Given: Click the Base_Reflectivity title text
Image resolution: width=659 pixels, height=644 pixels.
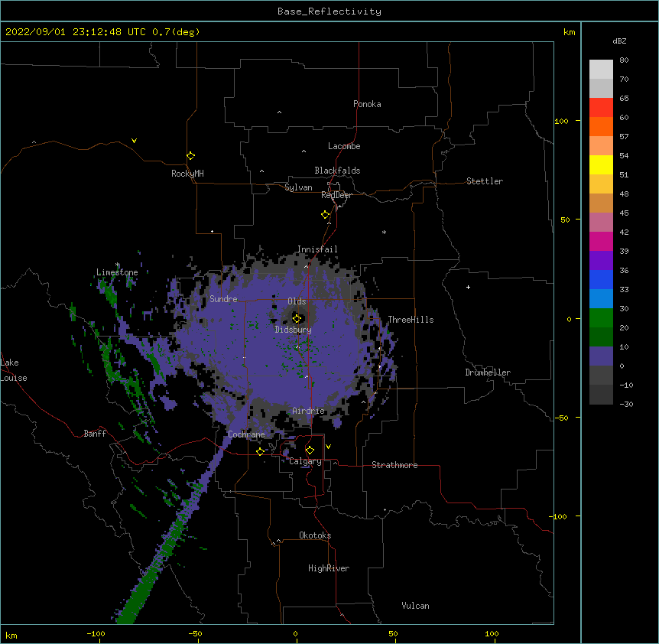Looking at the screenshot, I should [329, 11].
